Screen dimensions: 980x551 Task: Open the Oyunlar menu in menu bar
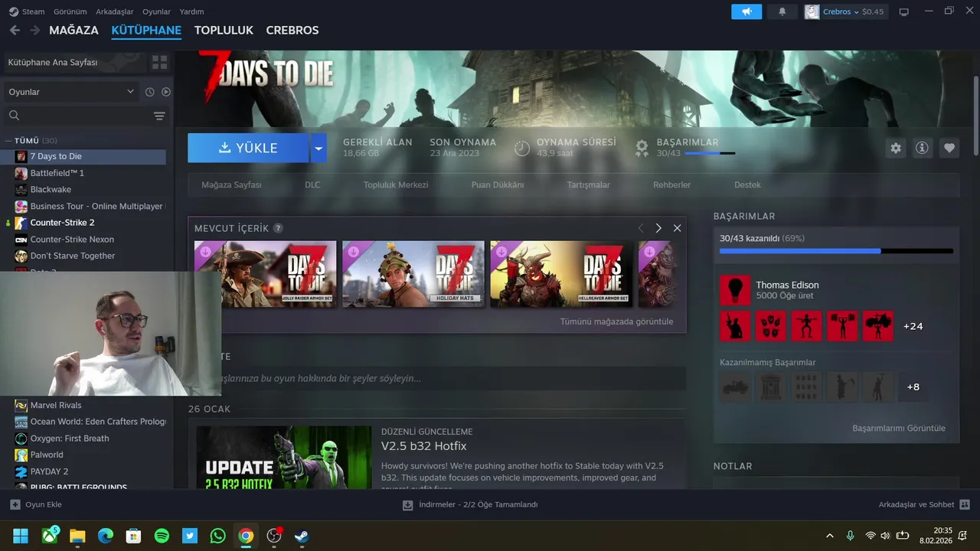click(157, 11)
